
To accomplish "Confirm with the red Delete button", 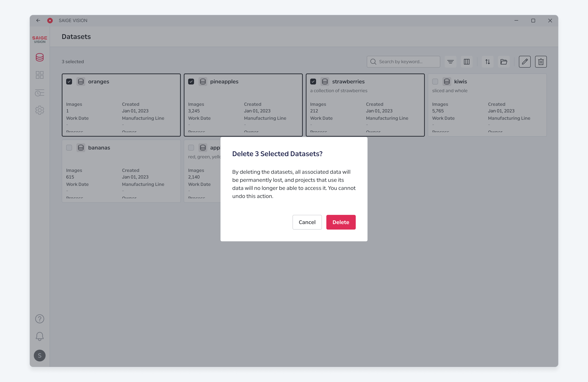I will coord(341,222).
